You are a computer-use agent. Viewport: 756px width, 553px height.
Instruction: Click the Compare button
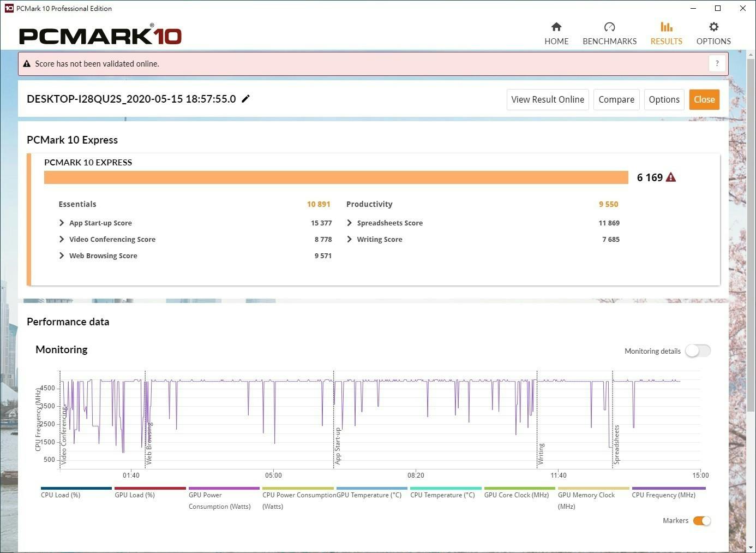[x=616, y=99]
